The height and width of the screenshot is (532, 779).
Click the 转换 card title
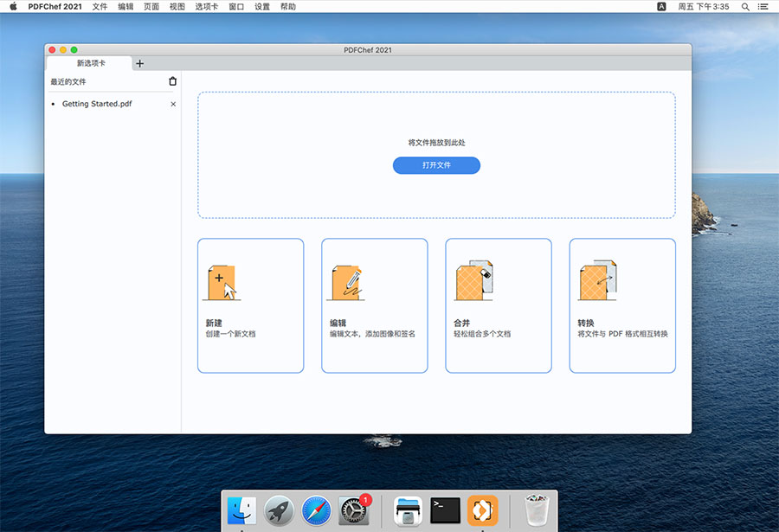(x=586, y=323)
